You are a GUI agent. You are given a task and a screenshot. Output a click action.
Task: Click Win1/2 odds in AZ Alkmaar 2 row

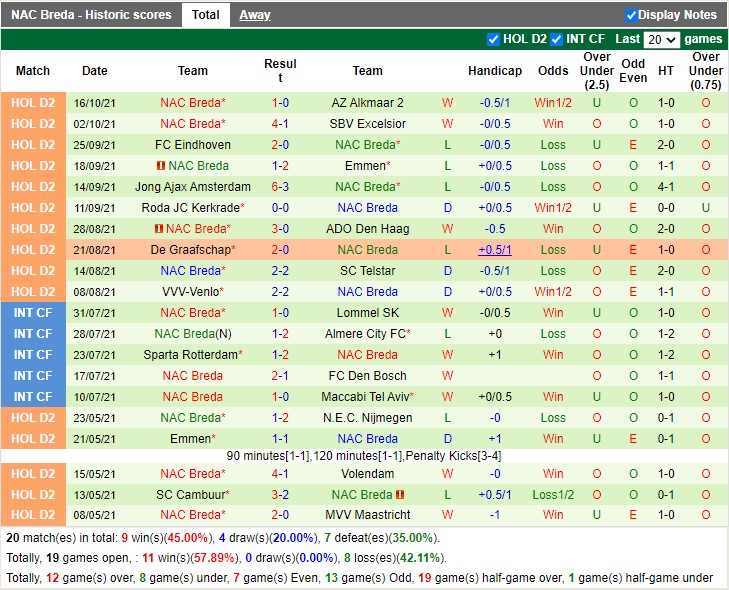553,103
